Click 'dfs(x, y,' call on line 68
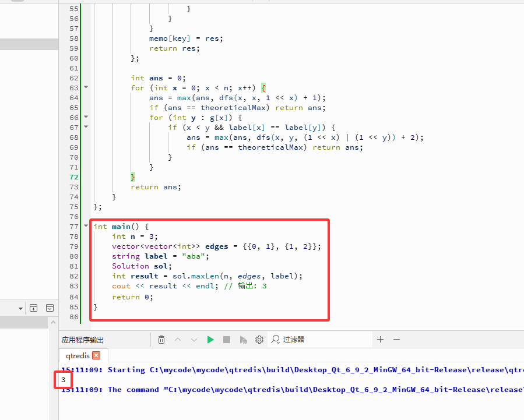Viewport: 524px width, 420px height. click(276, 137)
